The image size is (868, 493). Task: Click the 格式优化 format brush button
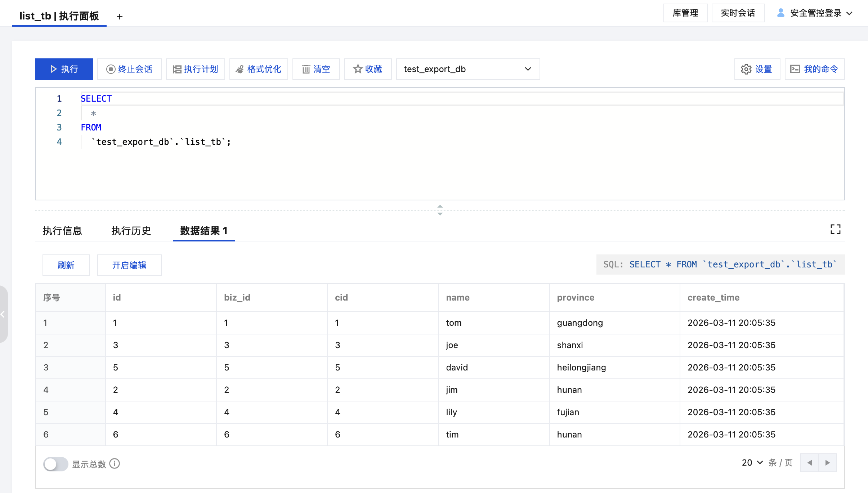click(259, 69)
